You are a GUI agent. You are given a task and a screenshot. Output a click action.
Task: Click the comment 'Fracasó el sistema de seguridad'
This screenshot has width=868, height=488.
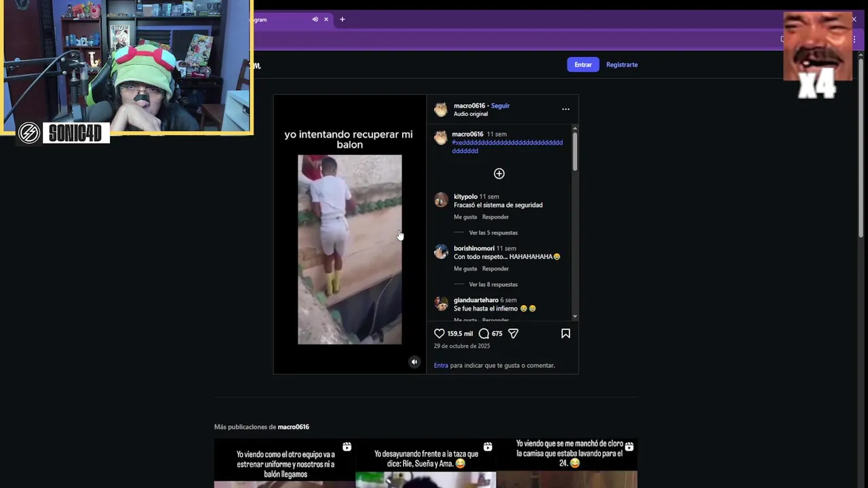point(498,205)
